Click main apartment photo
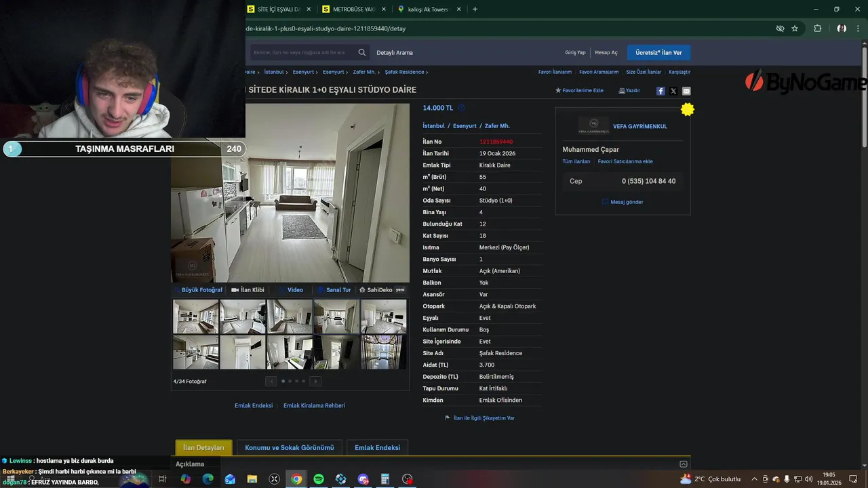This screenshot has width=868, height=488. [x=290, y=192]
